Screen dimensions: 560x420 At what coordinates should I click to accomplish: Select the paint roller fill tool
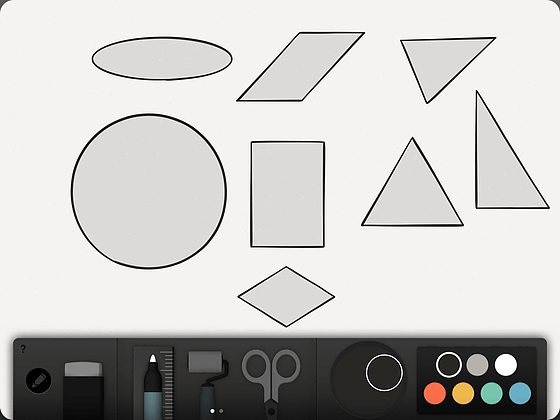pos(208,385)
